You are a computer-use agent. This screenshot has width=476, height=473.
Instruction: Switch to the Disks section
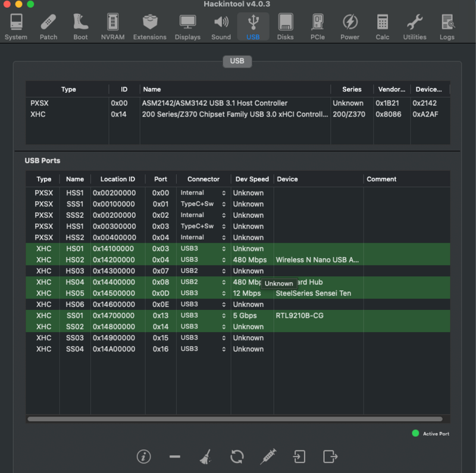tap(285, 27)
